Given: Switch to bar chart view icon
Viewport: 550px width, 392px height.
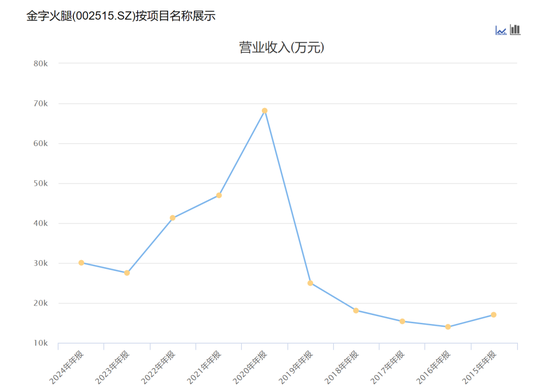Looking at the screenshot, I should [515, 30].
